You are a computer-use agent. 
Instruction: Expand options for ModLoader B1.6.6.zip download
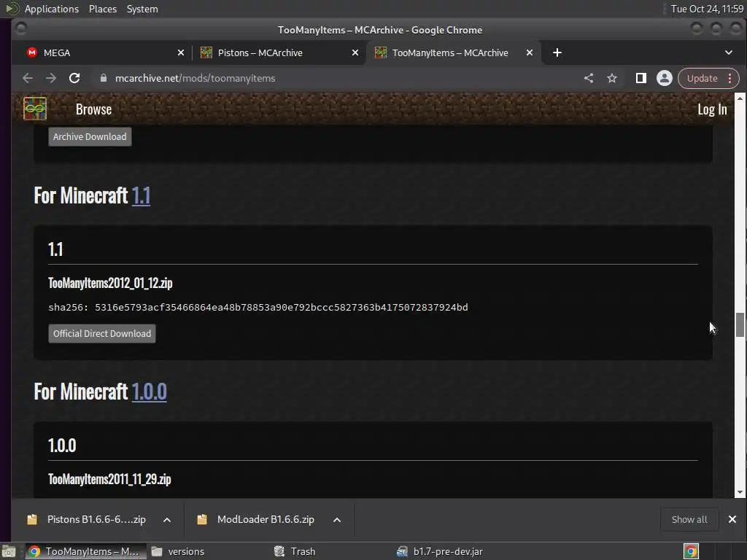[337, 520]
